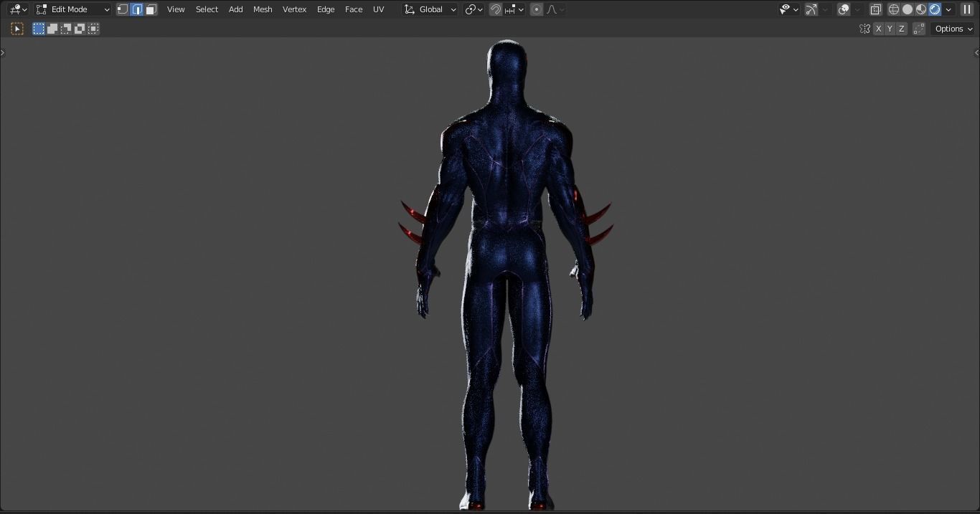
Task: Click the editor type icon in top-left corner
Action: [x=16, y=9]
